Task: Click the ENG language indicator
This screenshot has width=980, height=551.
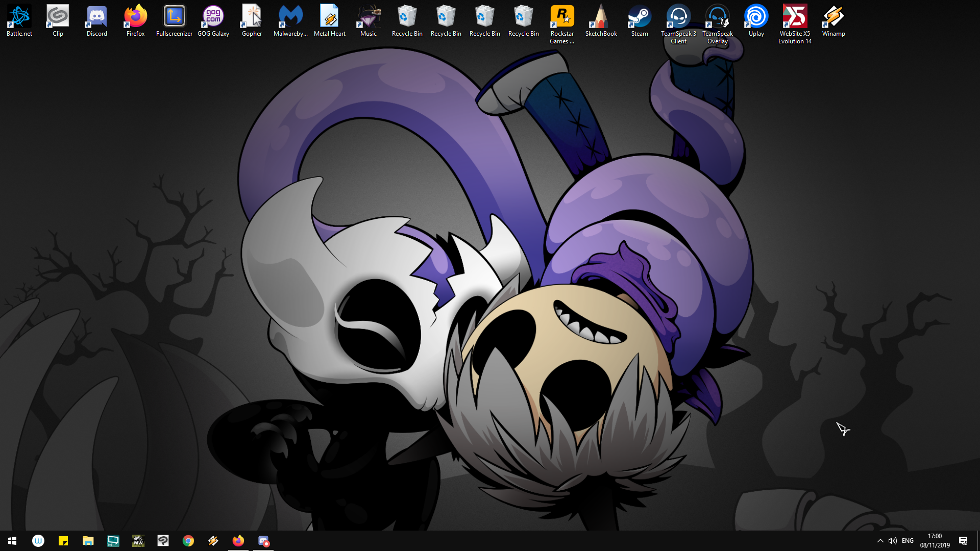Action: [908, 541]
